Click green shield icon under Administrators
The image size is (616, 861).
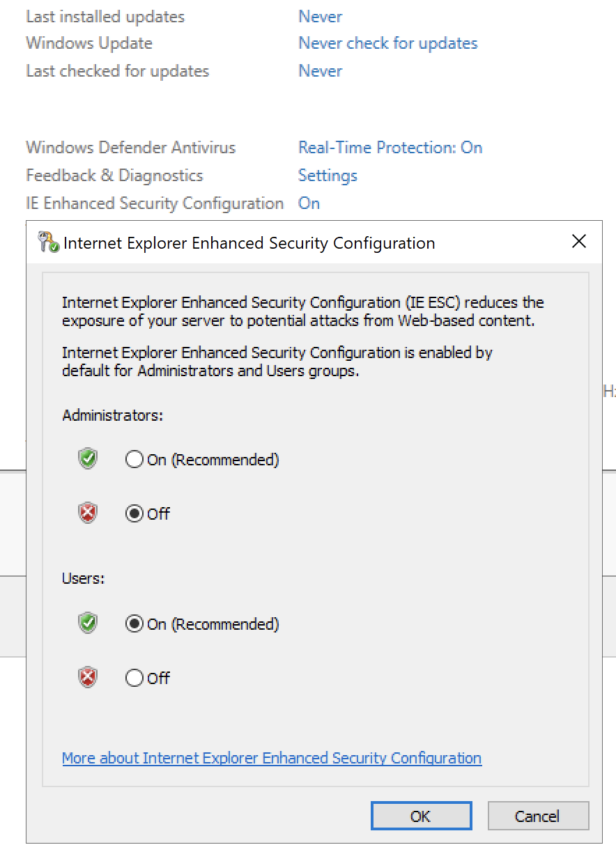[x=87, y=459]
